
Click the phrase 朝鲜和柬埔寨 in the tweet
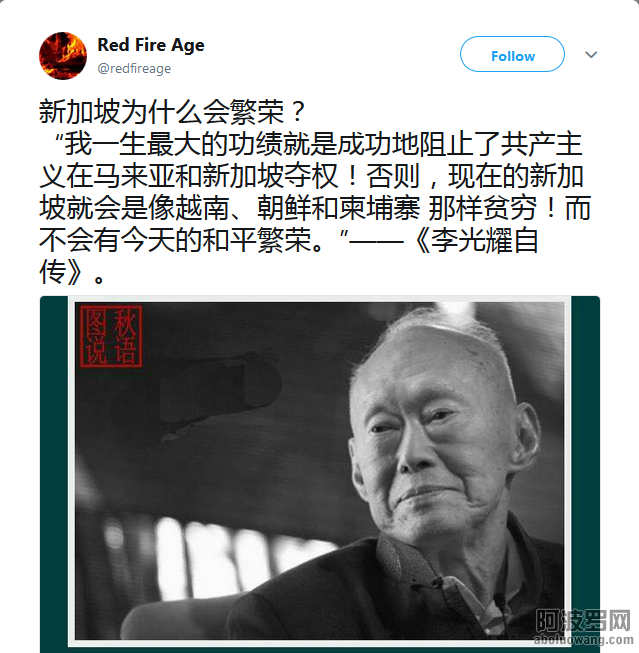[x=338, y=208]
